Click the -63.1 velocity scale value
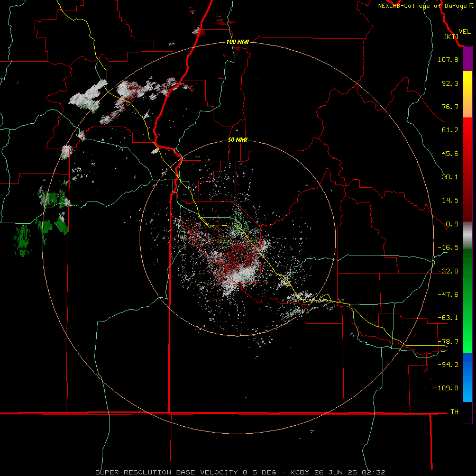The width and height of the screenshot is (476, 476). pyautogui.click(x=448, y=318)
